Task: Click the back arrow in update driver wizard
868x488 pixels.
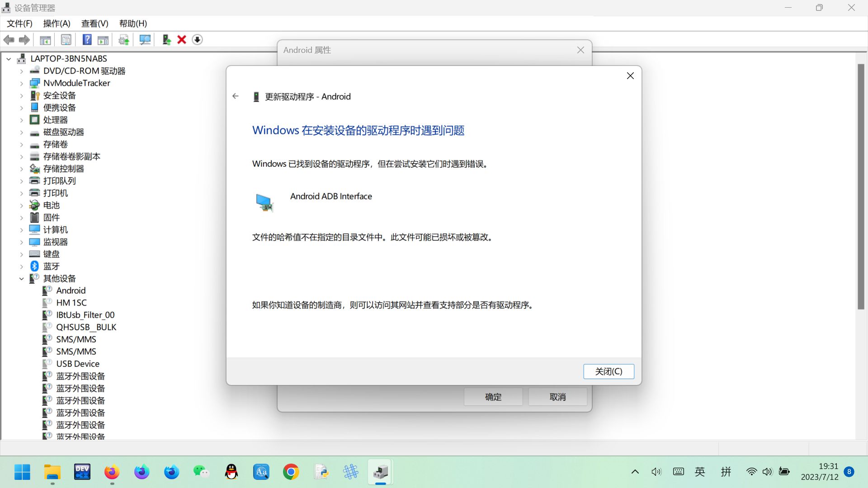Action: coord(236,96)
